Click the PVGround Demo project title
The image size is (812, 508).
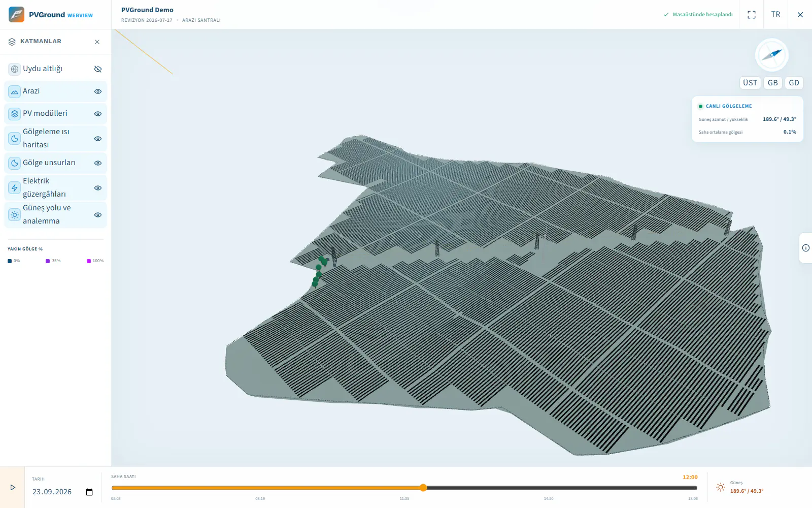pyautogui.click(x=147, y=10)
